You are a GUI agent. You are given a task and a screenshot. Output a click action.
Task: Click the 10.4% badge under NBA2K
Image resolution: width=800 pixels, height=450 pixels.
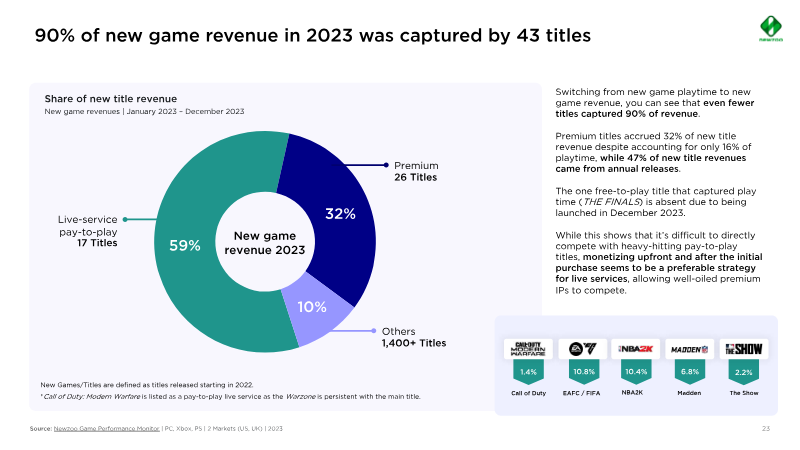tap(634, 371)
